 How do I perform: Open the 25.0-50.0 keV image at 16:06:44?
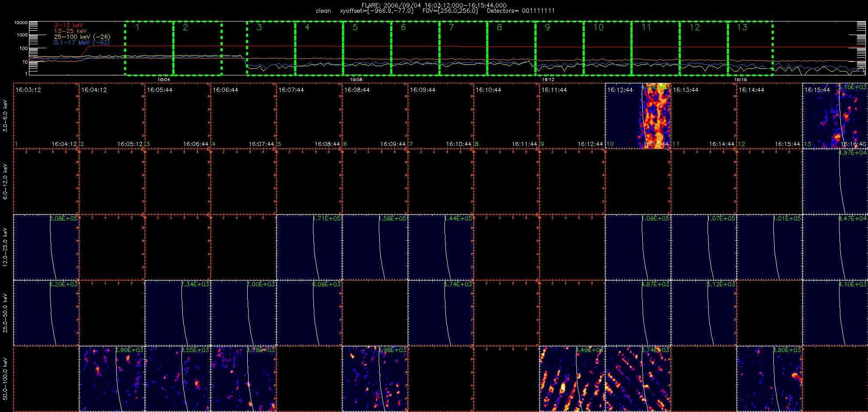(x=243, y=313)
